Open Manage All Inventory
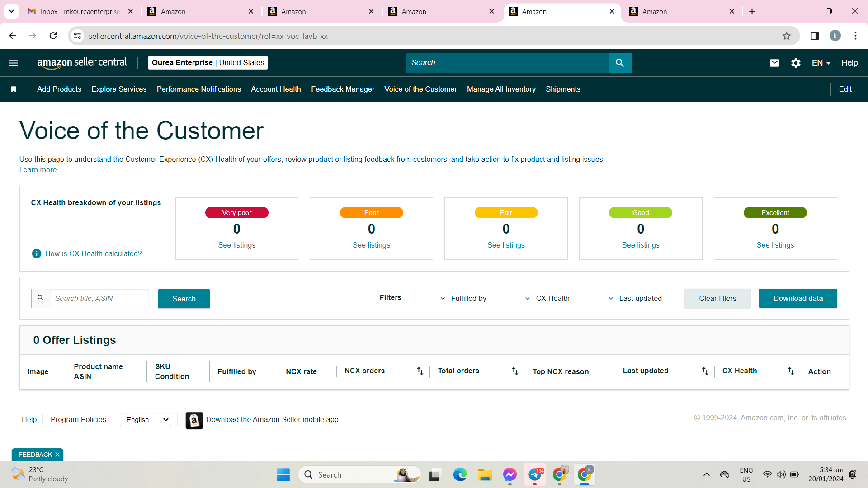The image size is (868, 488). point(501,89)
